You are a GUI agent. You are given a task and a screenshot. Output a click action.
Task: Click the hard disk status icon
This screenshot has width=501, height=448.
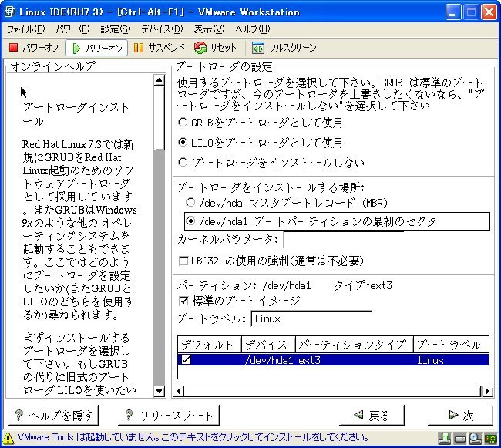[460, 439]
